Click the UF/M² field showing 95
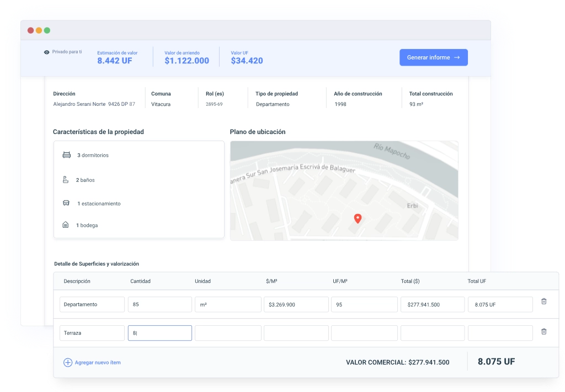 364,304
